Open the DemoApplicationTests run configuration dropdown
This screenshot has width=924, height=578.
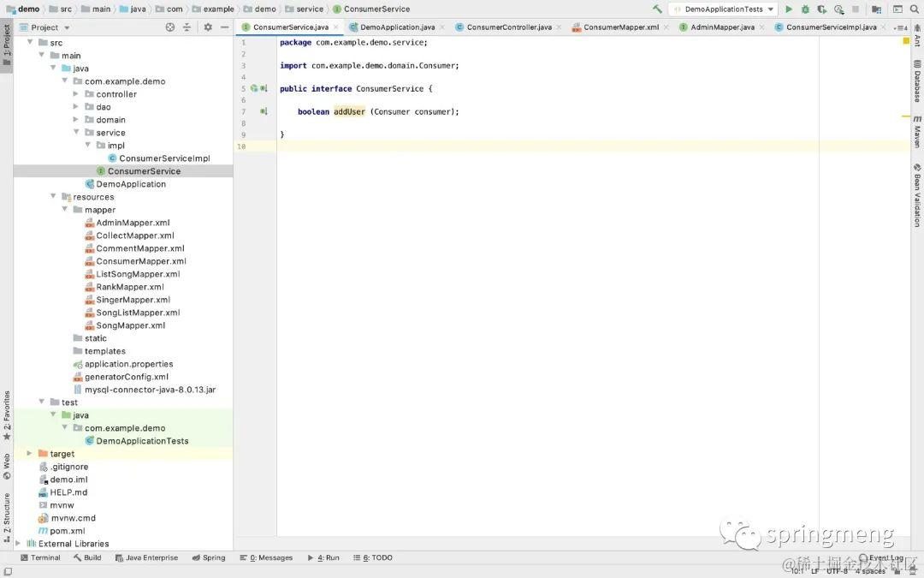(x=724, y=9)
